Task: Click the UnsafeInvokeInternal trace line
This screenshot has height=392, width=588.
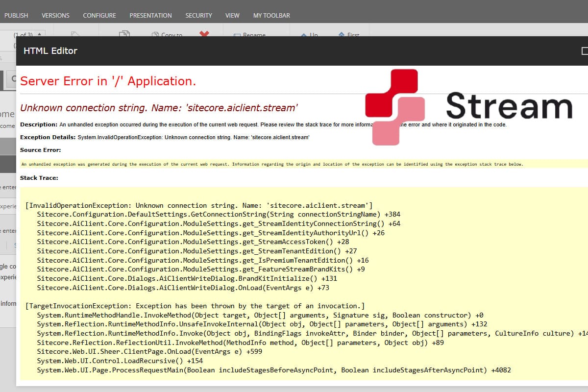Action: [262, 324]
